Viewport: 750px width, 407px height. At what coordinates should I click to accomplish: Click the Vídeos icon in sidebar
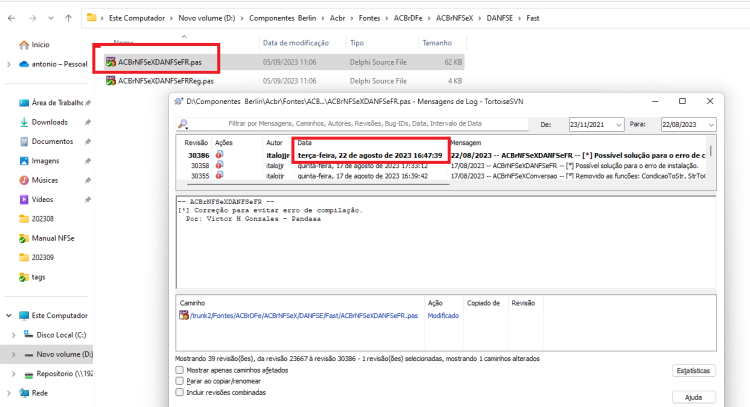[24, 199]
